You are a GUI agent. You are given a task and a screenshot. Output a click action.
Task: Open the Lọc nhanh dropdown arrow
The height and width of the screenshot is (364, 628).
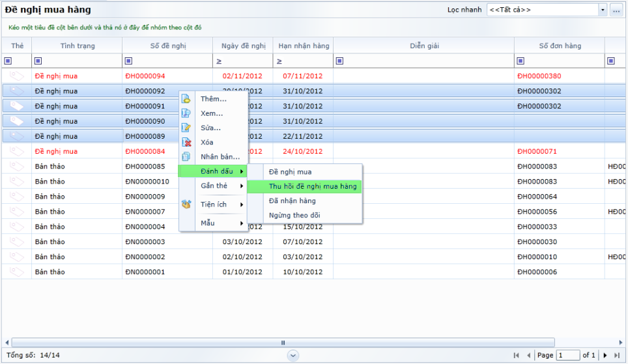[602, 10]
